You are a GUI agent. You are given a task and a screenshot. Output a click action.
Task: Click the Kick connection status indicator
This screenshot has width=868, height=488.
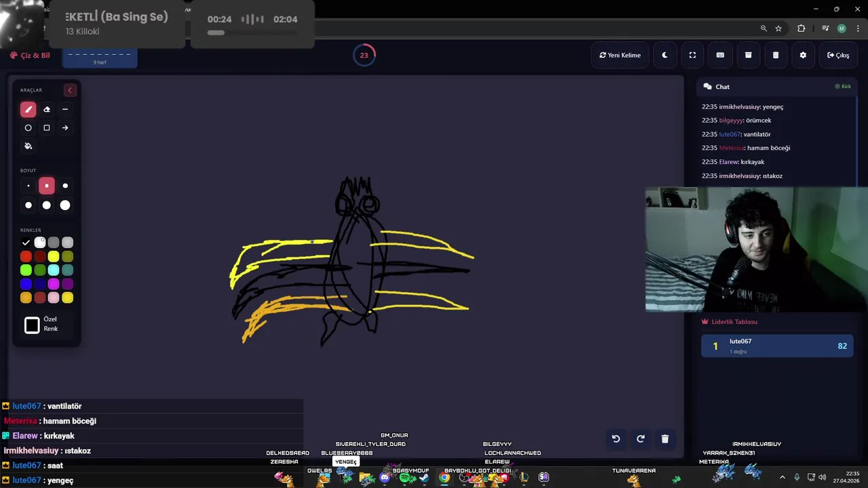click(843, 87)
